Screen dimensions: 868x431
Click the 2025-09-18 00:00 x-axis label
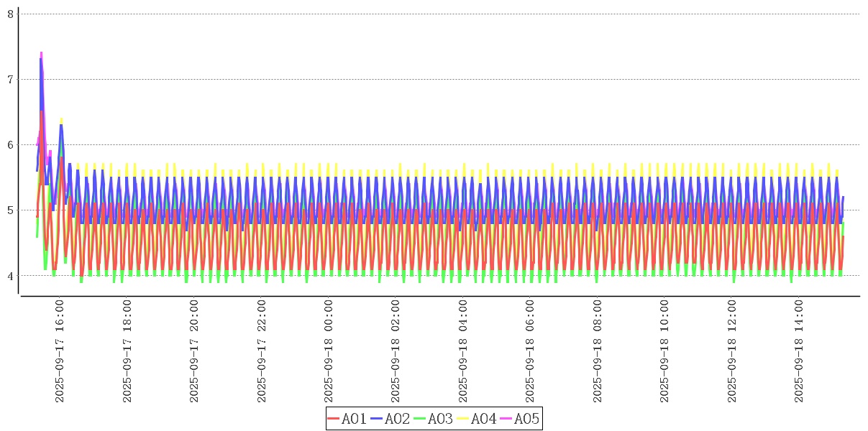329,351
